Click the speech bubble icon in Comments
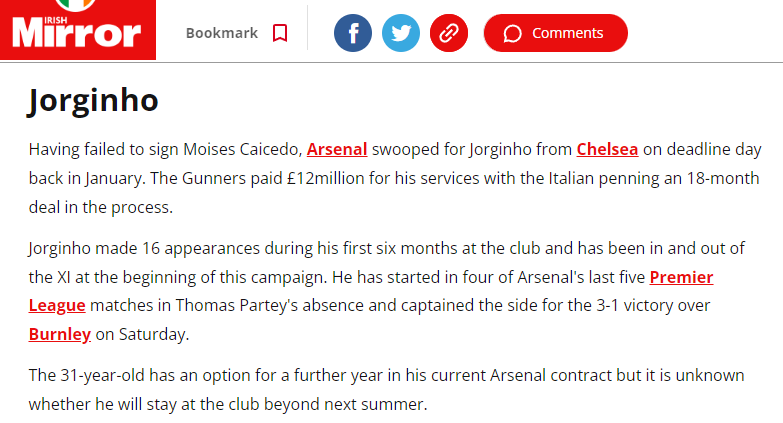The image size is (783, 423). coord(513,33)
